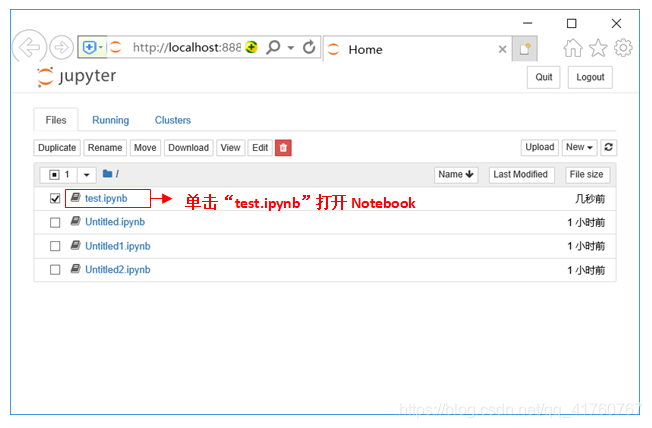Image resolution: width=652 pixels, height=428 pixels.
Task: Click the browser forward arrow button
Action: [x=61, y=47]
